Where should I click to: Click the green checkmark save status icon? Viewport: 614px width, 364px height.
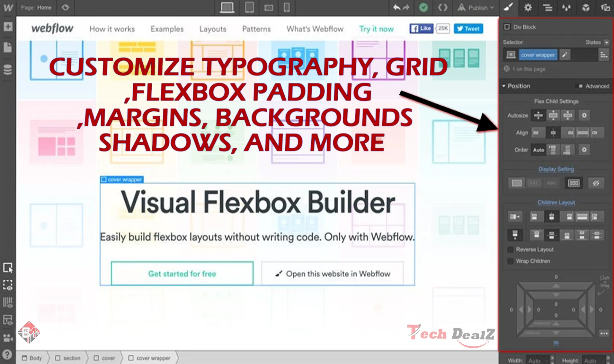point(423,7)
